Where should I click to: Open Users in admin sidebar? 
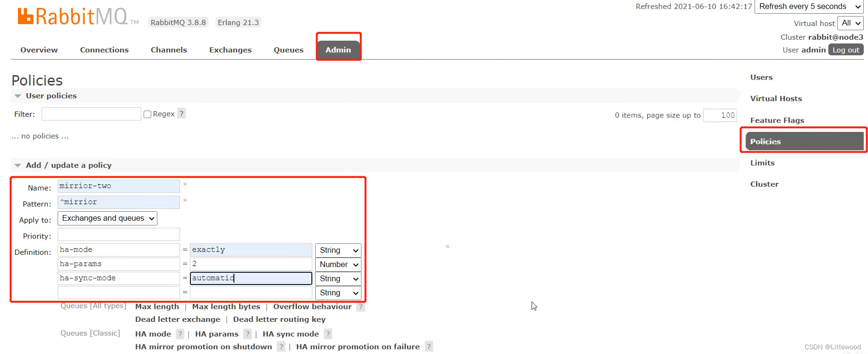[x=762, y=78]
